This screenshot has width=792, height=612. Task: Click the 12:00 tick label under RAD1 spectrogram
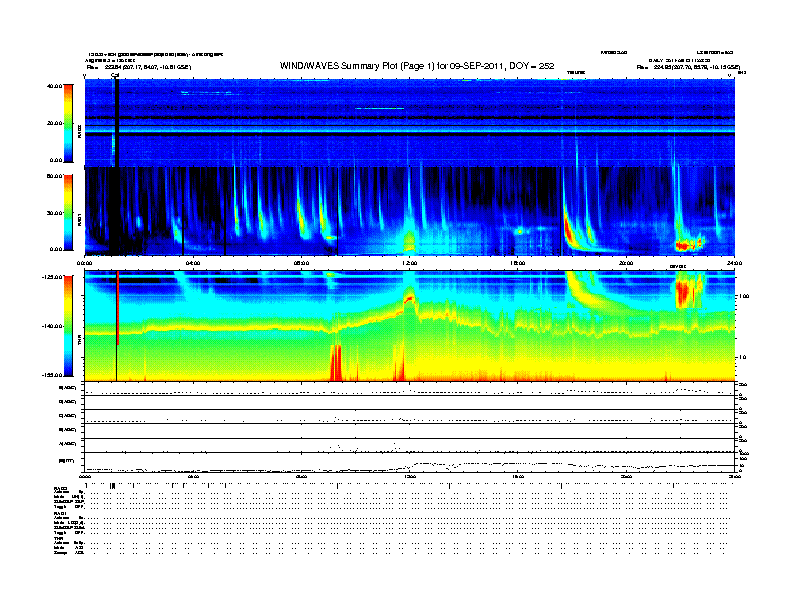(410, 263)
